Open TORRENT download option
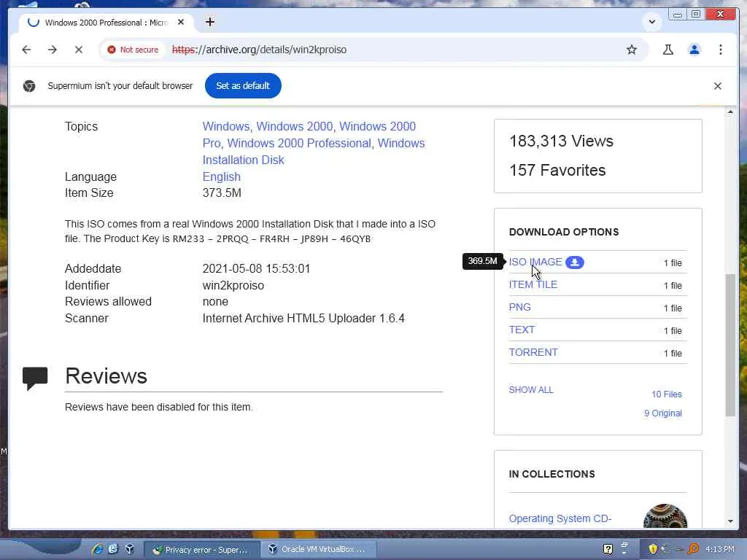This screenshot has width=747, height=560. (x=533, y=352)
